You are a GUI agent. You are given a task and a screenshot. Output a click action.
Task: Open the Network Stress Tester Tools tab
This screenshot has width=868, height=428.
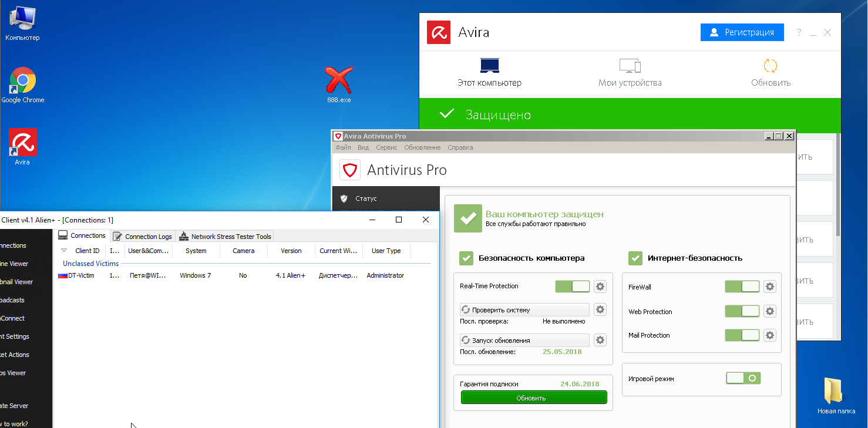click(225, 236)
